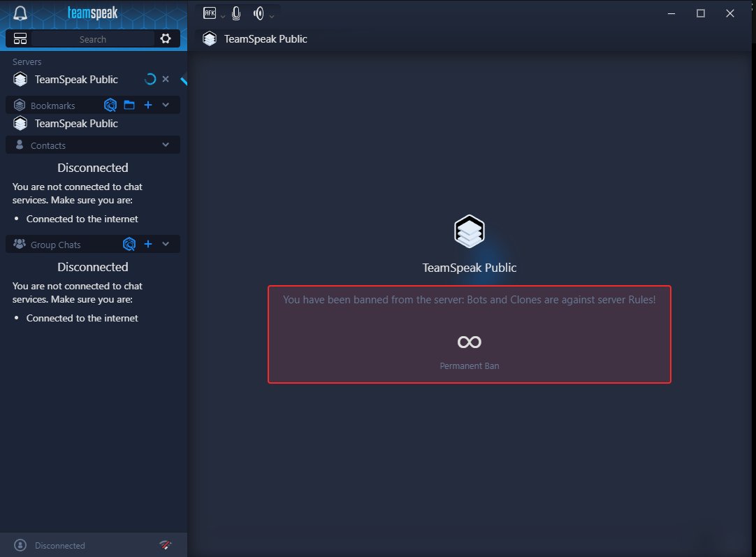Click the large TeamSpeak Public server logo

(469, 231)
